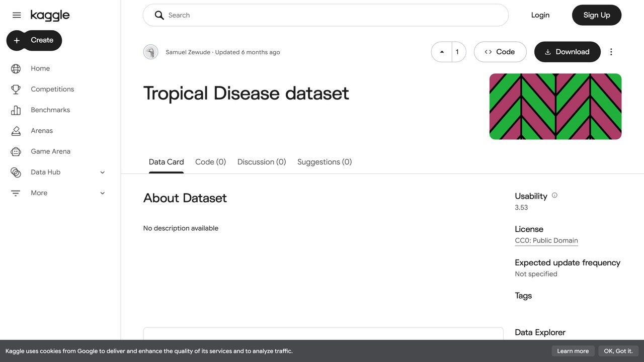This screenshot has height=362, width=644.
Task: Select the Benchmarks chart icon
Action: click(16, 110)
